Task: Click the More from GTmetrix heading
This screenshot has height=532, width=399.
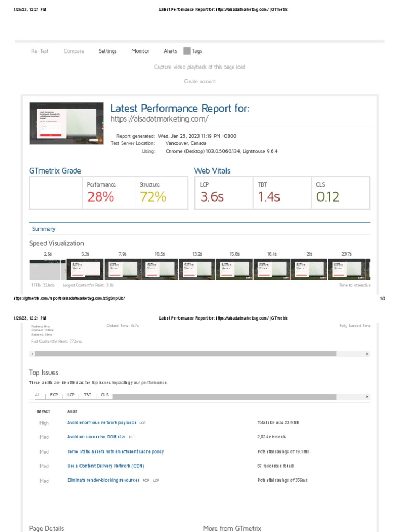Action: click(232, 528)
